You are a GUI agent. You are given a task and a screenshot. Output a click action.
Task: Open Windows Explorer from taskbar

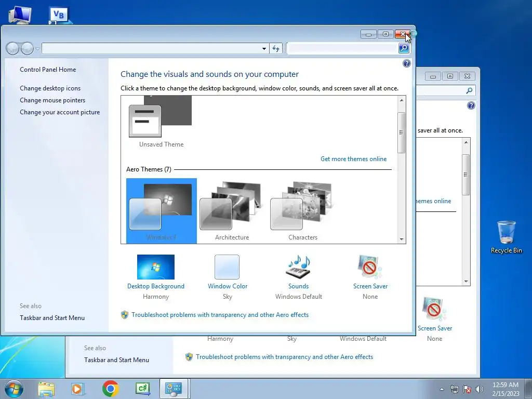click(x=46, y=389)
